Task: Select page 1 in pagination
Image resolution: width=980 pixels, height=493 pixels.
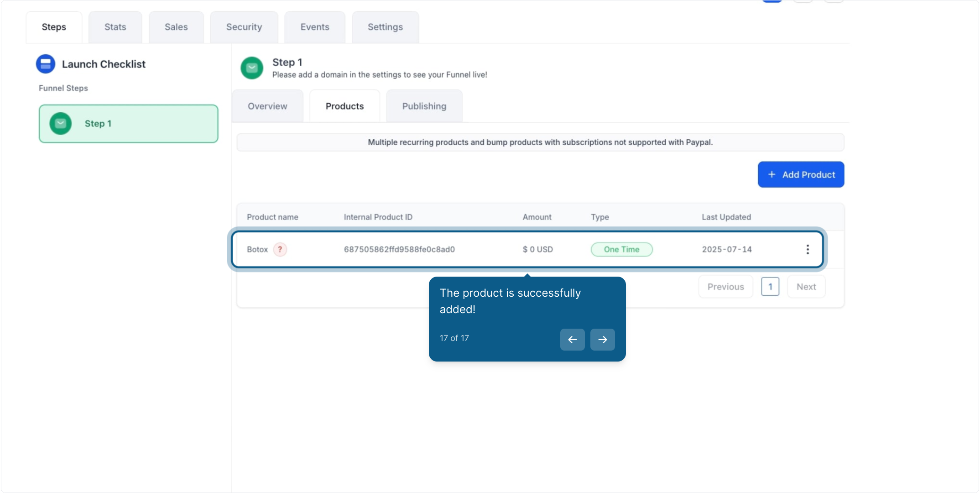Action: (770, 287)
